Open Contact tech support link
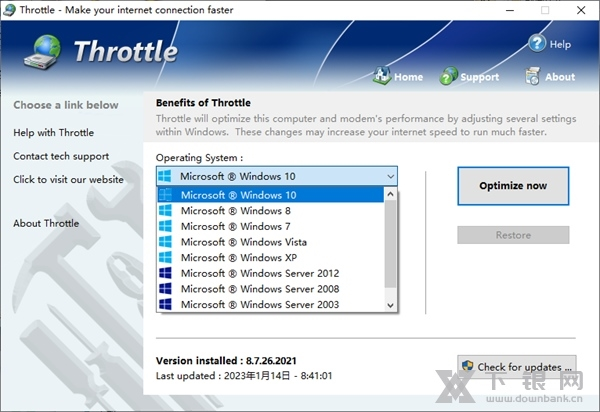 (61, 156)
